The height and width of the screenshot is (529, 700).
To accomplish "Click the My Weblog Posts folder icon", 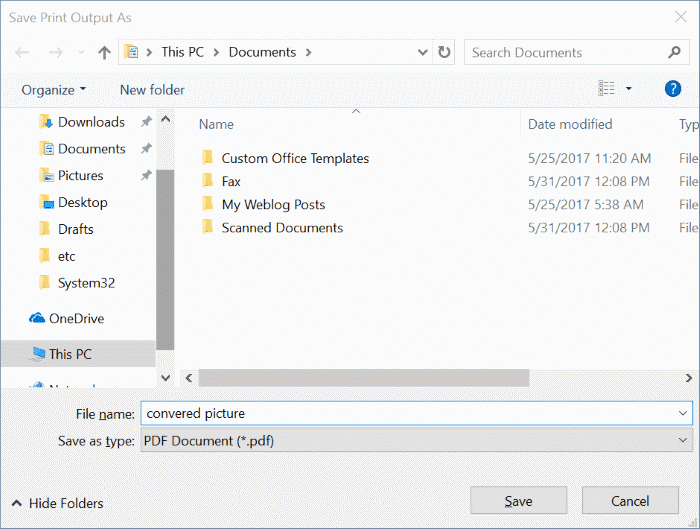I will 208,204.
